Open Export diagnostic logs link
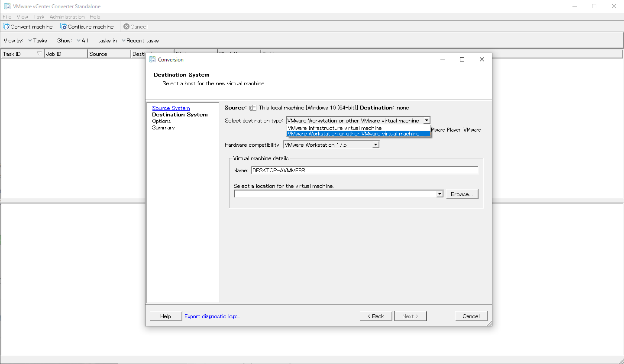 point(213,316)
